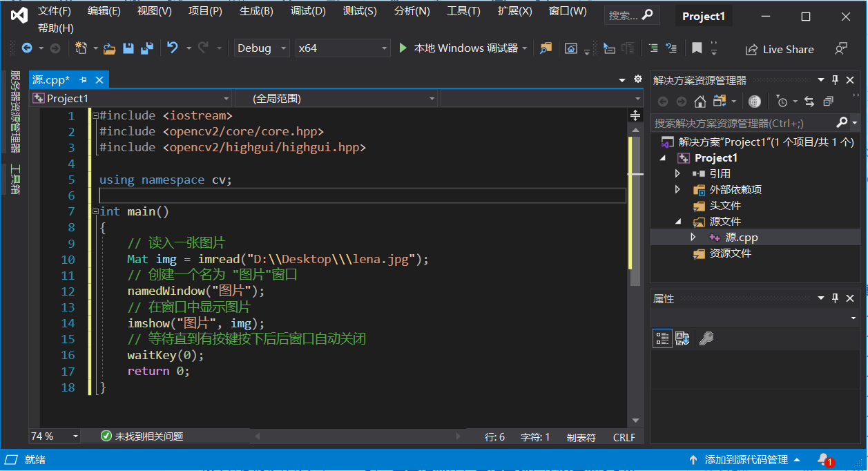The width and height of the screenshot is (868, 471).
Task: Open the 文件(F) menu
Action: point(55,11)
